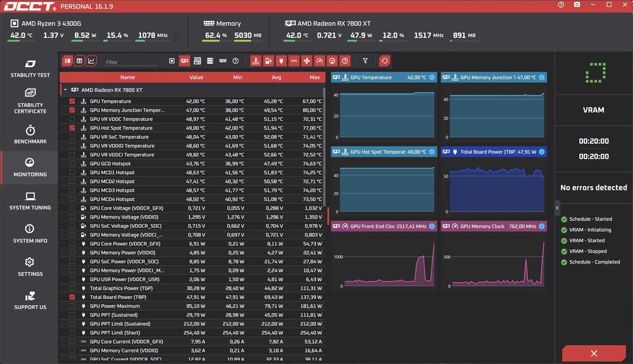
Task: Toggle memory module sensors filter icon
Action: pos(223,61)
